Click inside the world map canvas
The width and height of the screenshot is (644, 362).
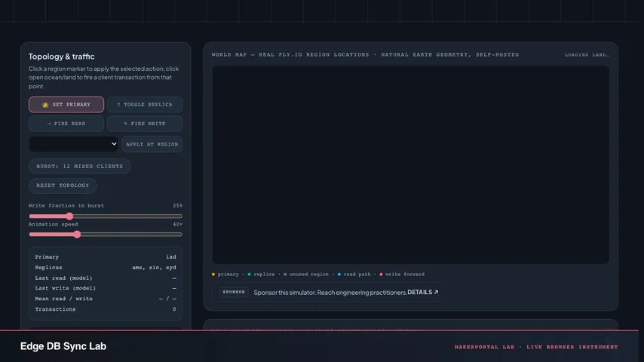point(411,164)
